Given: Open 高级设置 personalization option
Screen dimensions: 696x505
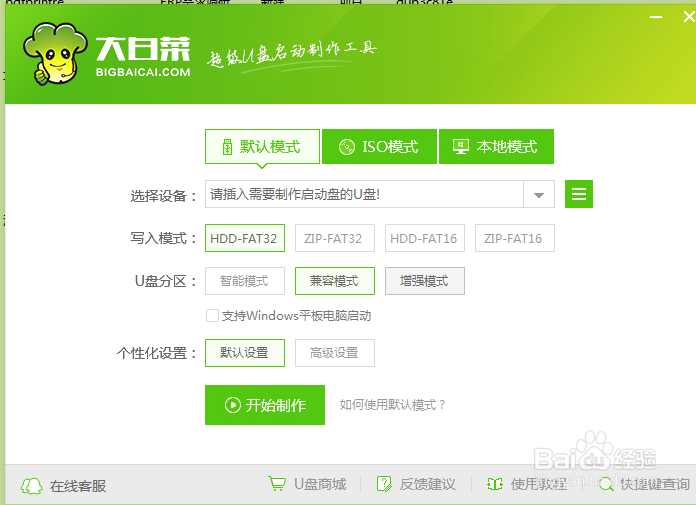Looking at the screenshot, I should 335,353.
